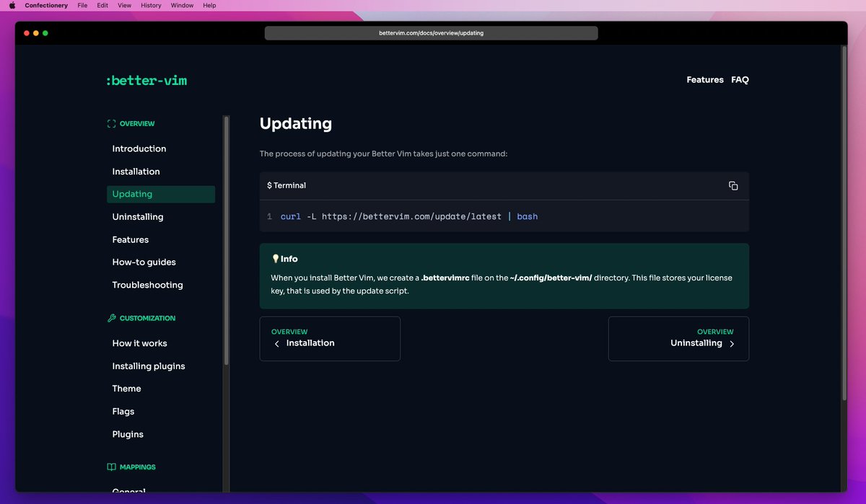Go to the Features page in the header

(705, 80)
